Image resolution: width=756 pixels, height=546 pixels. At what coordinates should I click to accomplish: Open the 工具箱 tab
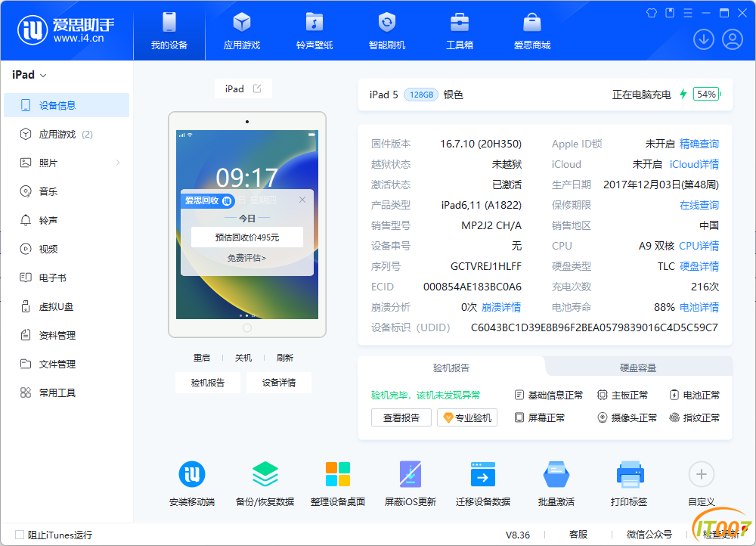460,30
